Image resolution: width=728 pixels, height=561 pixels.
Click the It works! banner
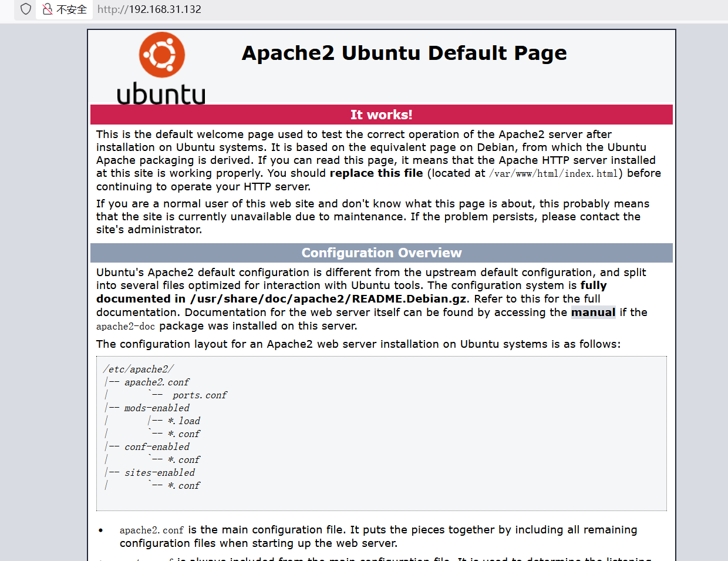point(382,115)
